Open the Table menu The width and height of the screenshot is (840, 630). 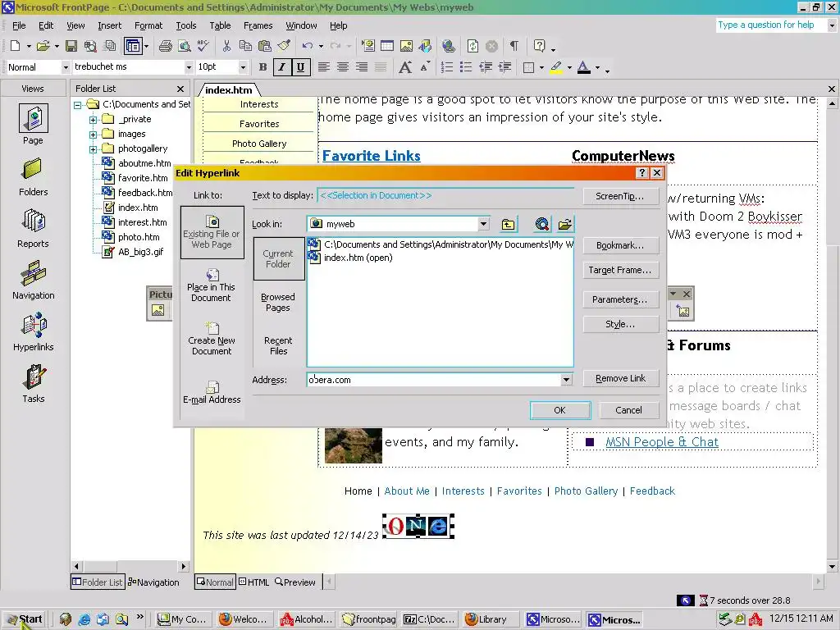[x=220, y=25]
